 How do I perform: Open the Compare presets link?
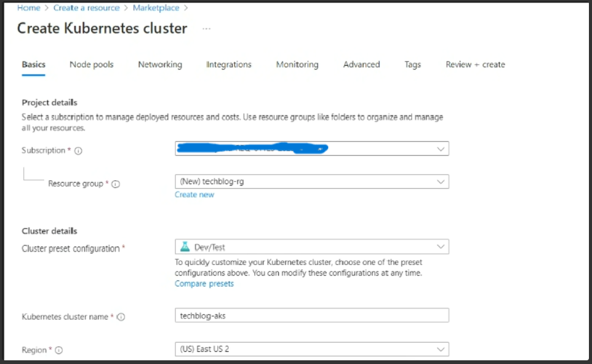204,283
